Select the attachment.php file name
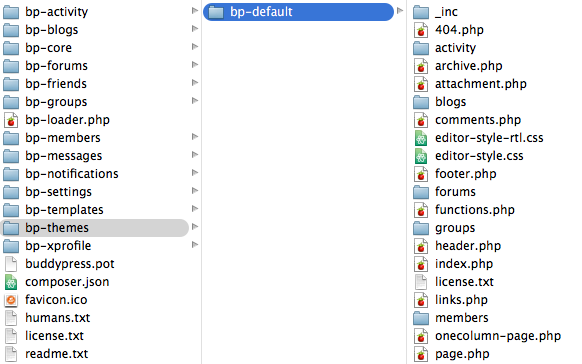The width and height of the screenshot is (582, 364). coord(481,84)
